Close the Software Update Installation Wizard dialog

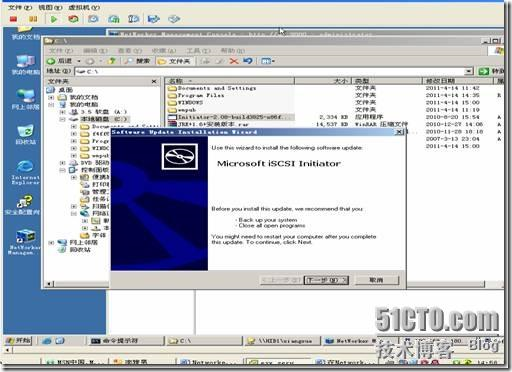399,132
